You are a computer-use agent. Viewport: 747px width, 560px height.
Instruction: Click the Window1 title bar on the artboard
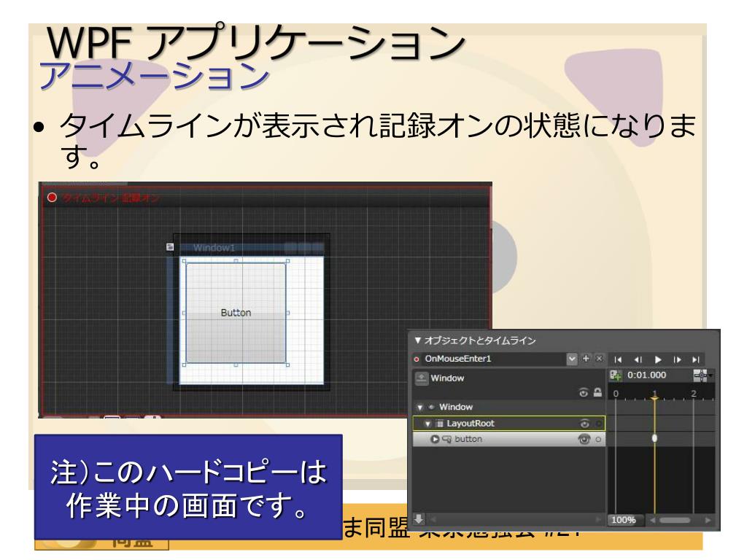pos(252,248)
